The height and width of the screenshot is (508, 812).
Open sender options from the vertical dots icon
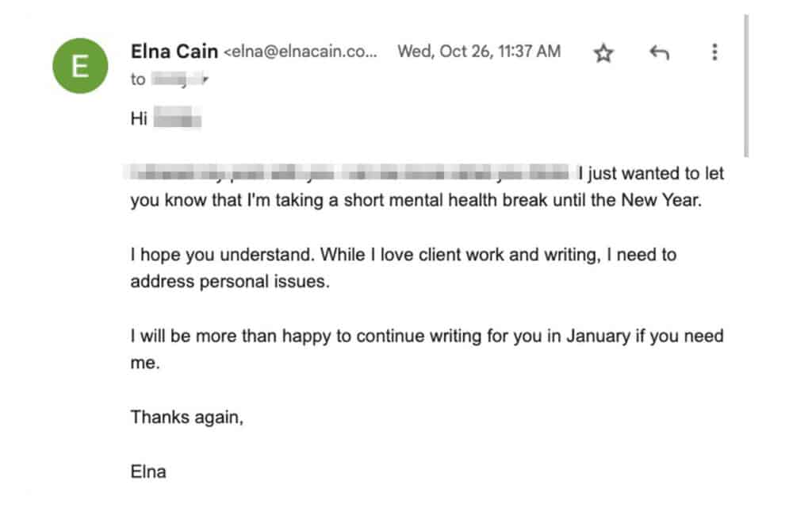click(x=714, y=52)
